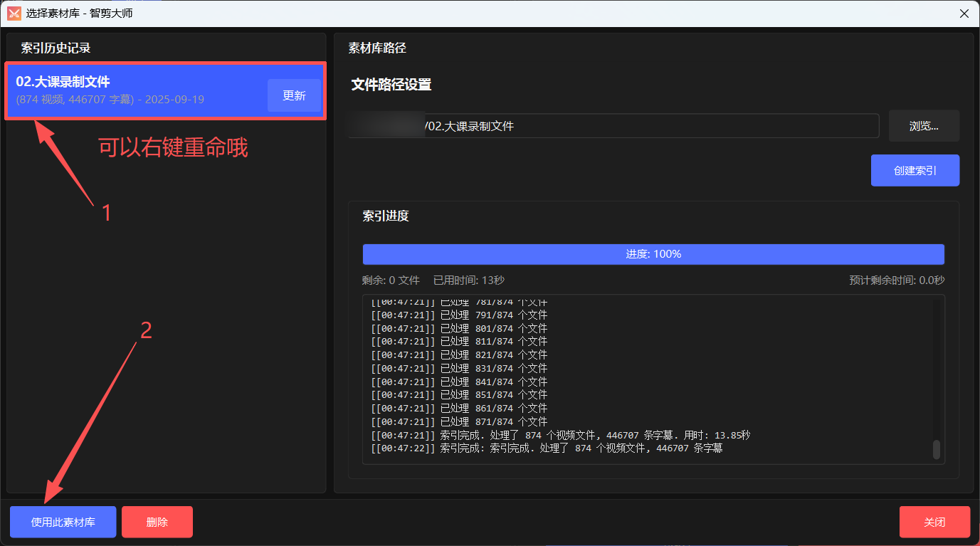Click 使用此素材库 to use this library

click(x=63, y=522)
